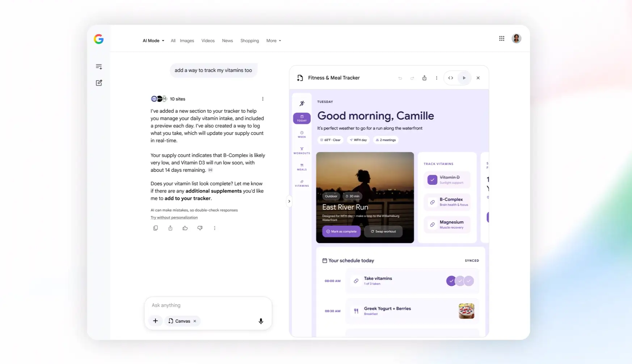Click the calendar icon beside Your schedule today
632x364 pixels.
click(x=325, y=261)
